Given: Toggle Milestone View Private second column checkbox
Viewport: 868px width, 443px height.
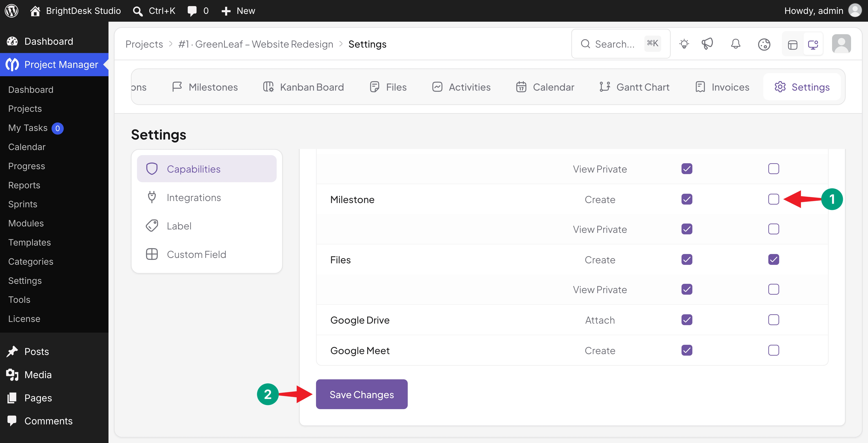Looking at the screenshot, I should pos(774,229).
